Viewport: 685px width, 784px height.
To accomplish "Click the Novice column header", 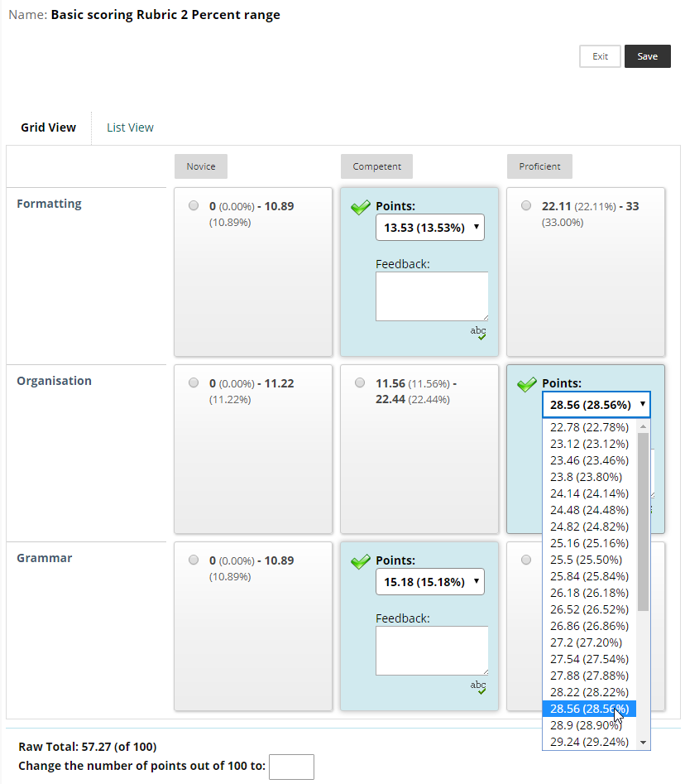I will 201,166.
